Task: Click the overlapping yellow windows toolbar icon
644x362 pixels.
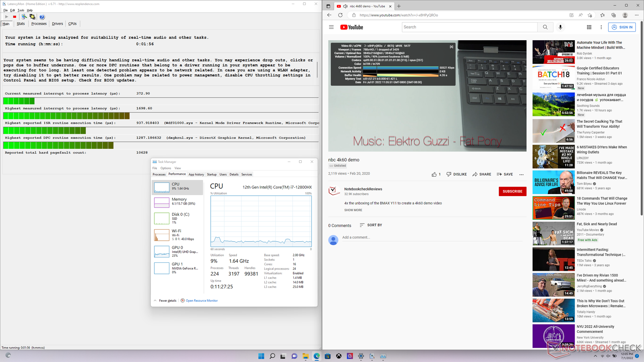Action: 32,17
